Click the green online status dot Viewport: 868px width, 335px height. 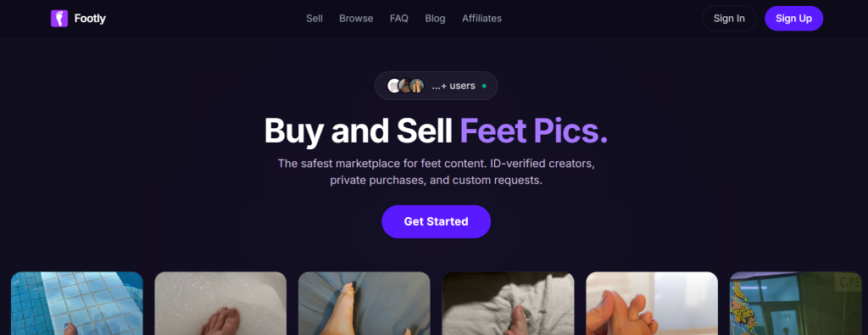[x=484, y=86]
